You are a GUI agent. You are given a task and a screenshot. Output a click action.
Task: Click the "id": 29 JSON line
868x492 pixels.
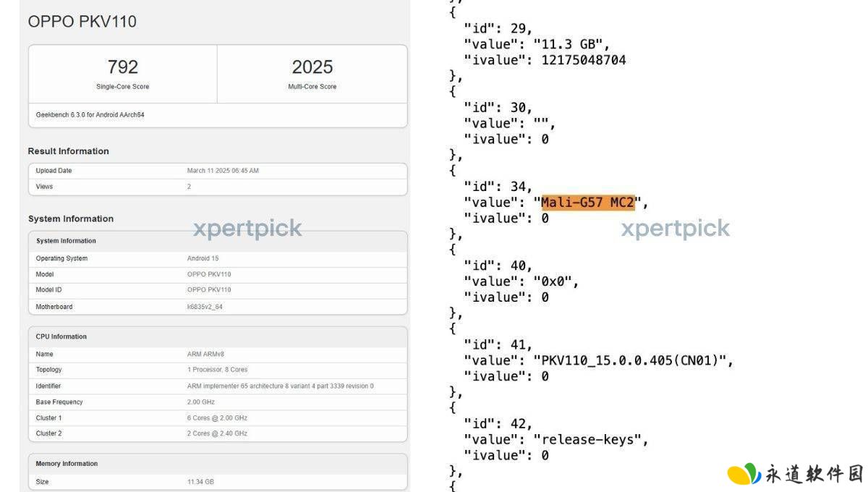[x=498, y=28]
